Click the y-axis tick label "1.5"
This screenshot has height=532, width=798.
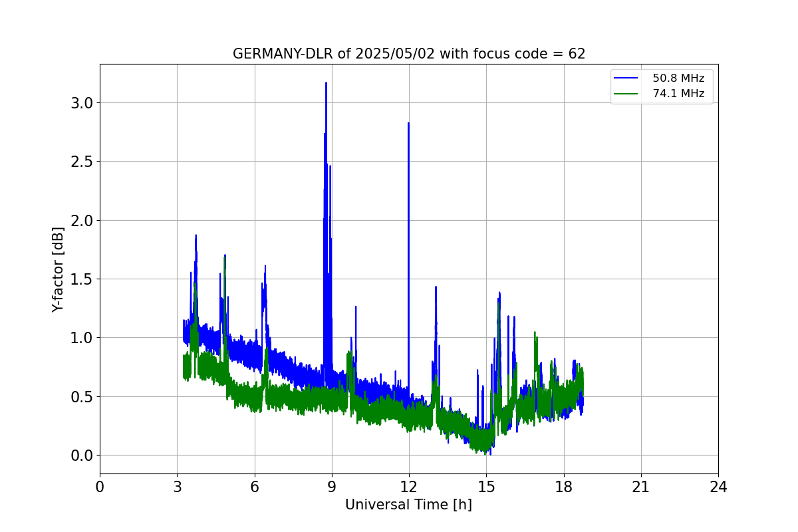(x=82, y=279)
